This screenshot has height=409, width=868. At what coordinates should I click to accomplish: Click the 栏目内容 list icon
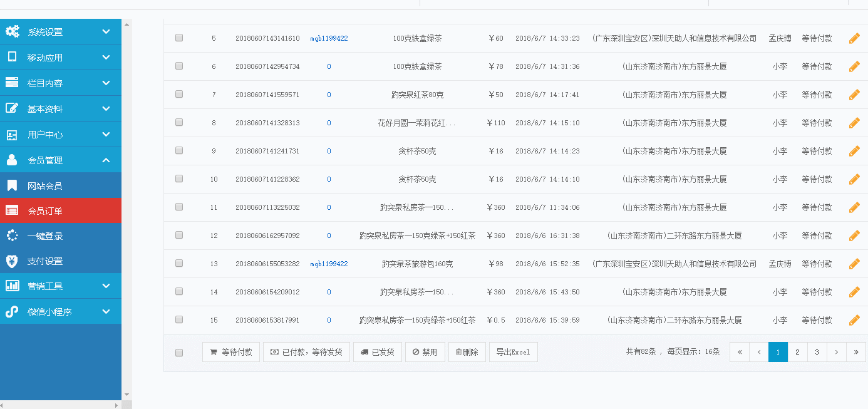pos(12,83)
